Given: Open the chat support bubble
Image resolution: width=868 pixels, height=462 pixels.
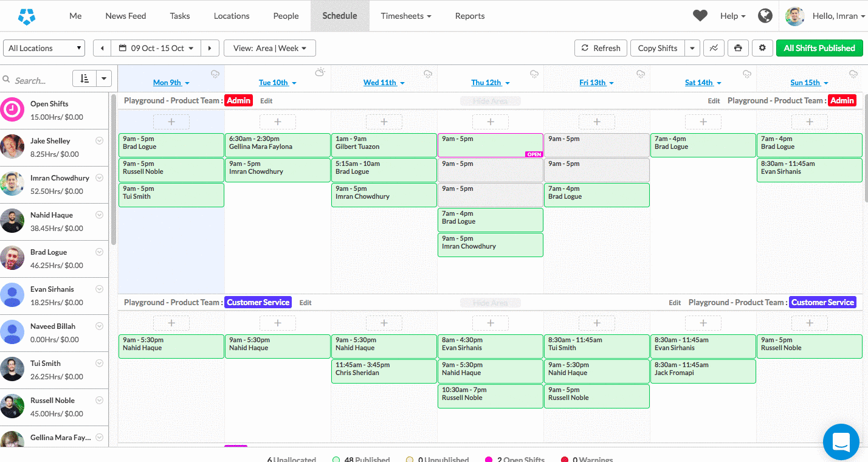Looking at the screenshot, I should pyautogui.click(x=841, y=442).
